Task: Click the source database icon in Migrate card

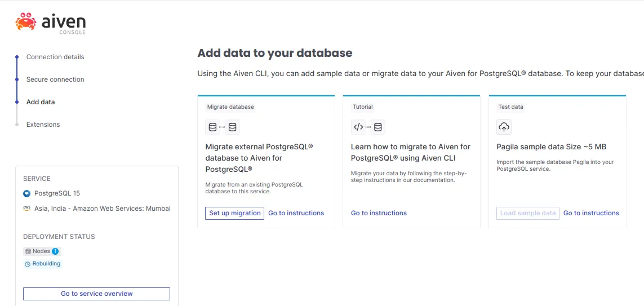Action: (x=212, y=127)
